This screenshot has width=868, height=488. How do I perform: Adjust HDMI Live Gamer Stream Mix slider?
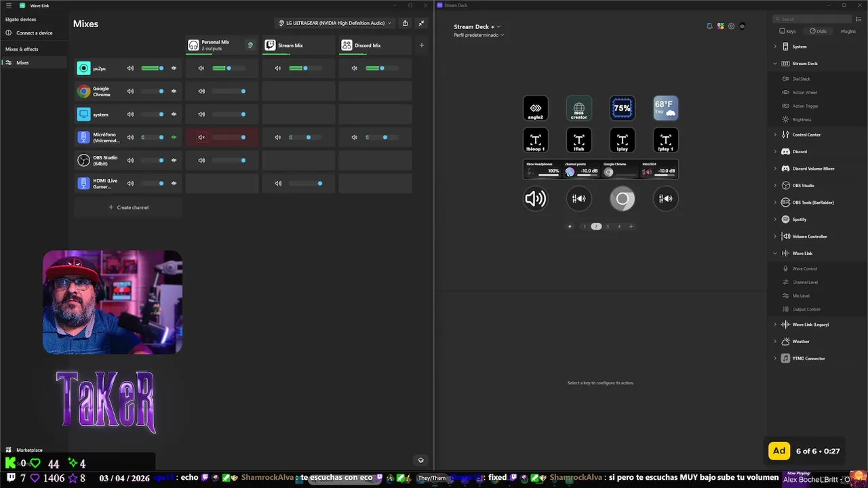tap(305, 184)
